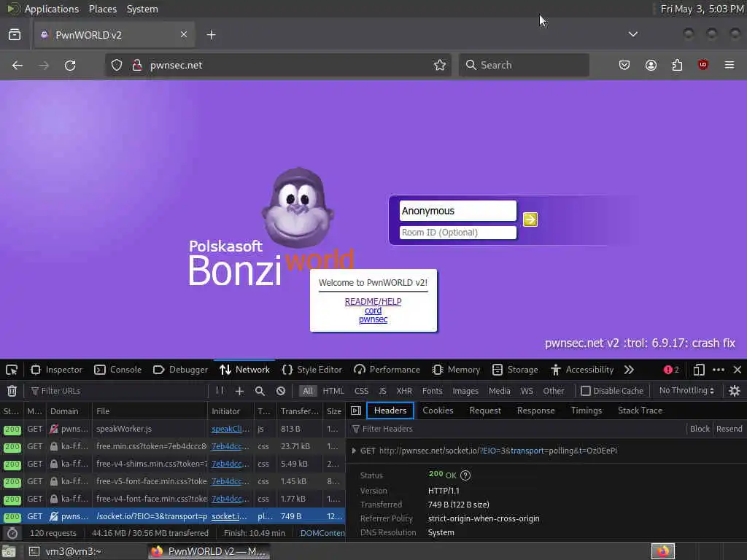Click the uBlock Origin toolbar icon
The height and width of the screenshot is (560, 747).
coord(703,65)
